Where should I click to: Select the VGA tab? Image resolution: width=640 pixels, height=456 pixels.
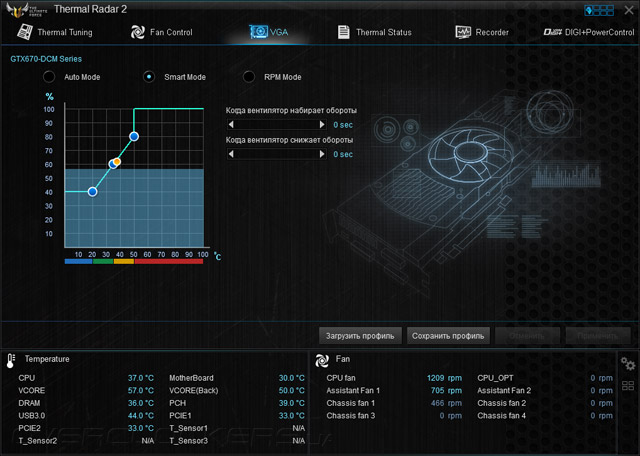[x=269, y=32]
